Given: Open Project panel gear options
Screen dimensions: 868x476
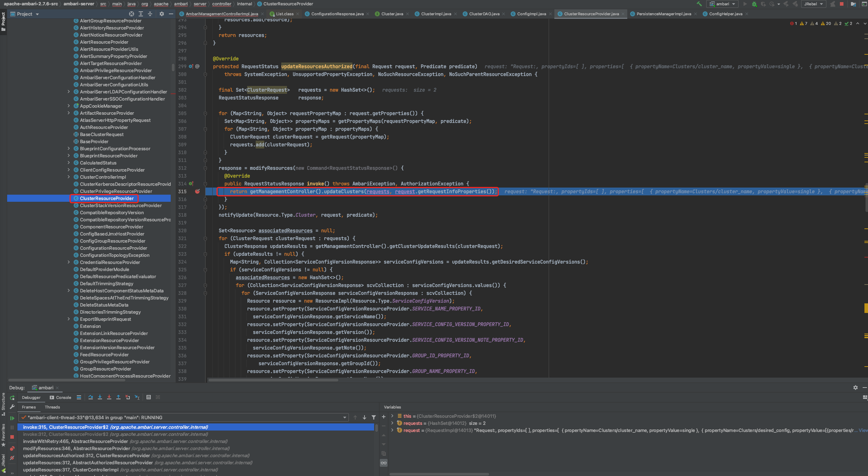Looking at the screenshot, I should pos(162,14).
